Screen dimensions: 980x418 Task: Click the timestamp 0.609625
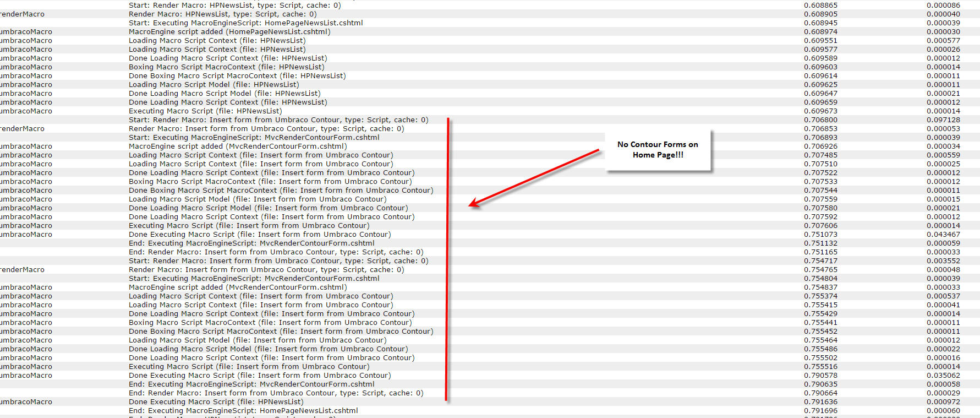[x=820, y=85]
